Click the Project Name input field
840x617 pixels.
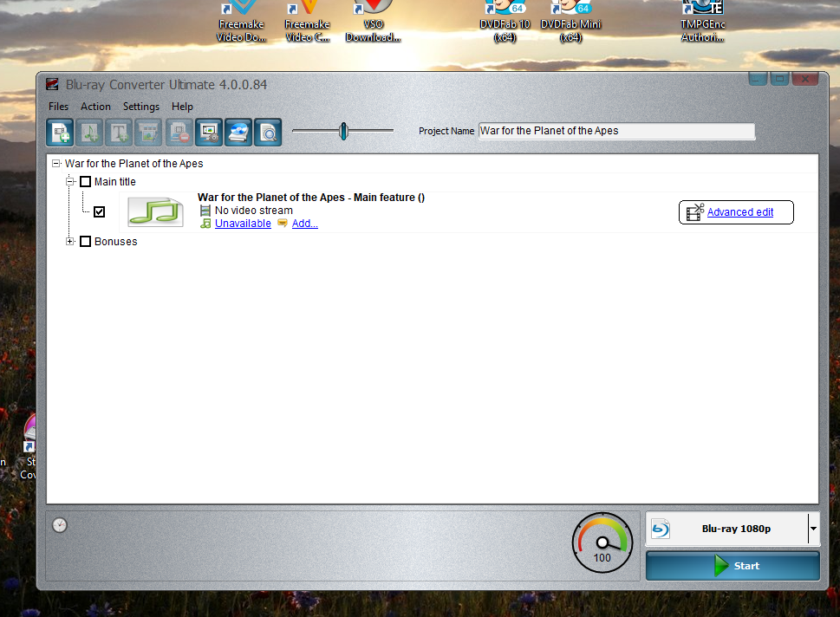pyautogui.click(x=616, y=131)
